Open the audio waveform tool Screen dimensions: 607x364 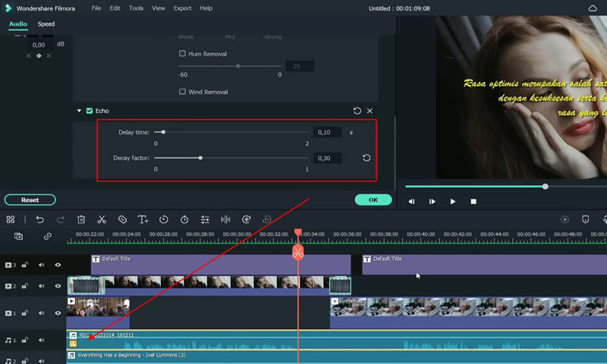pos(225,219)
